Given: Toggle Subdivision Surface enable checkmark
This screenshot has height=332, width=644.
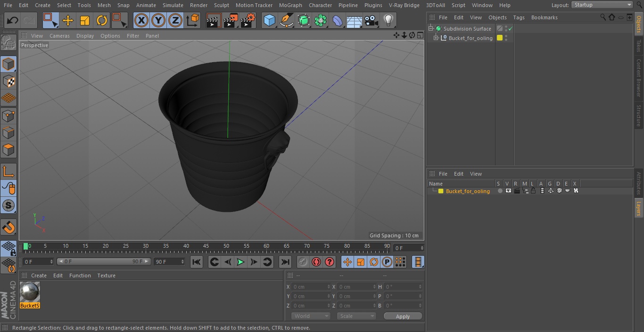Looking at the screenshot, I should coord(510,29).
